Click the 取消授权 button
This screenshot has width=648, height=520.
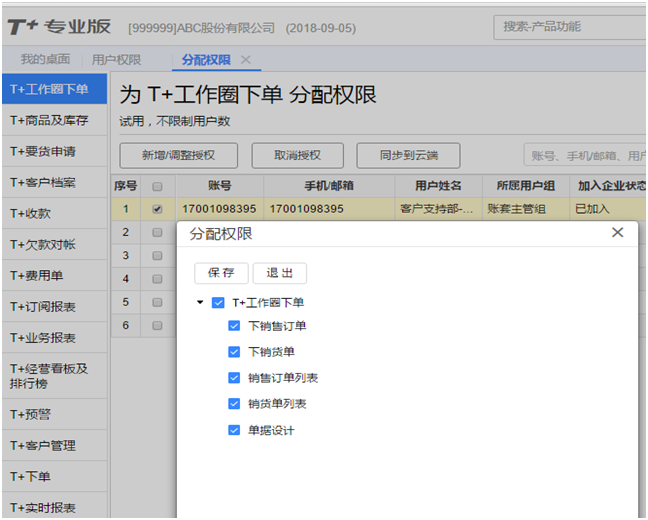(x=297, y=155)
